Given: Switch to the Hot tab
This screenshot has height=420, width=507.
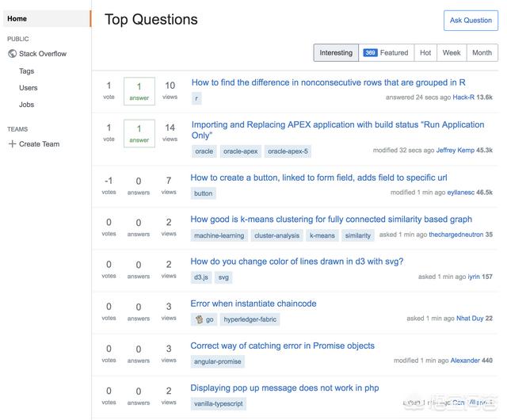Looking at the screenshot, I should 425,53.
